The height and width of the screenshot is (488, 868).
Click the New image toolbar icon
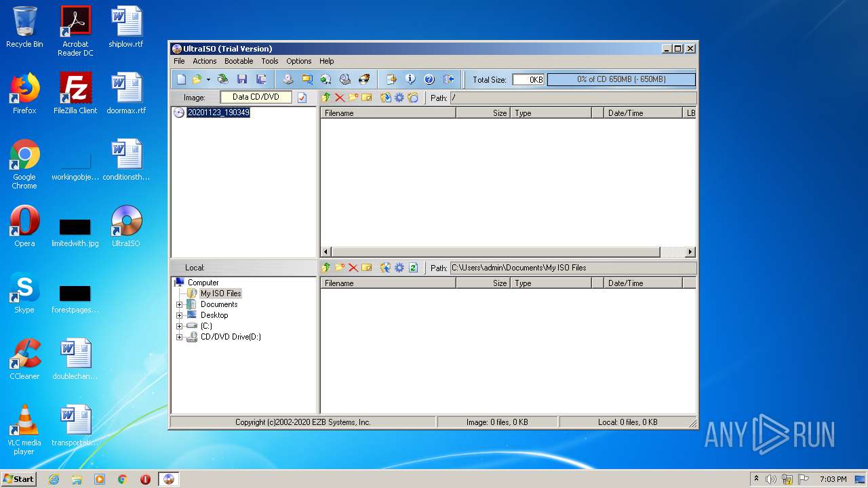181,79
